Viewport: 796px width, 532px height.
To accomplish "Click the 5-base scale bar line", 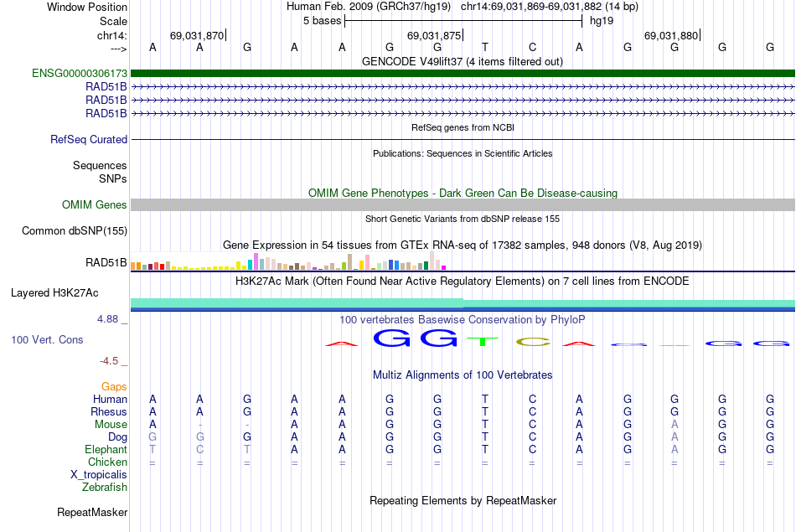I will [x=463, y=21].
